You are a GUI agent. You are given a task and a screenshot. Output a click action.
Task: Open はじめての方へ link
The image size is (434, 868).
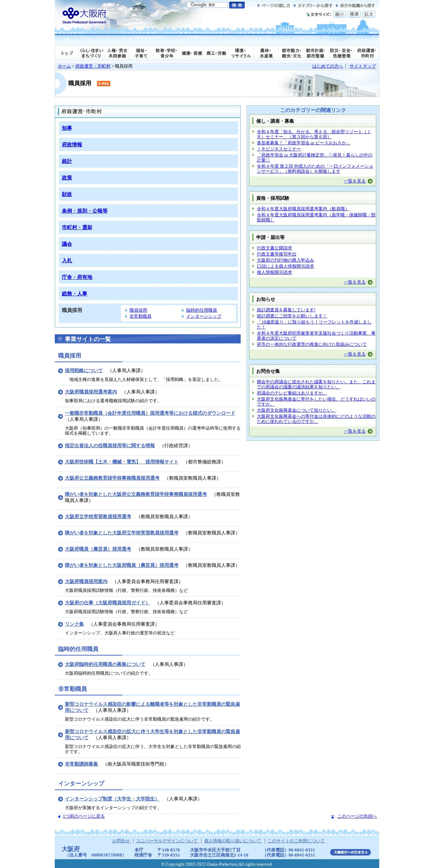click(x=328, y=66)
